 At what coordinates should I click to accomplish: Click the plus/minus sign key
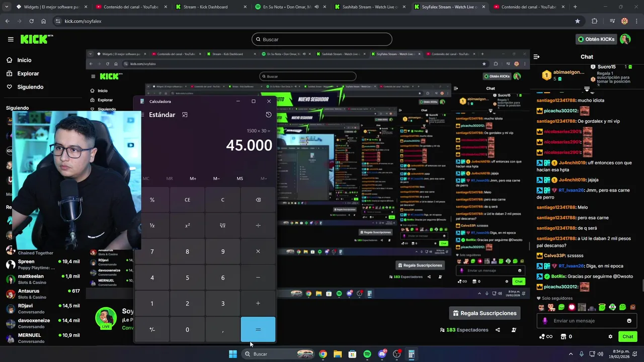[x=152, y=329]
